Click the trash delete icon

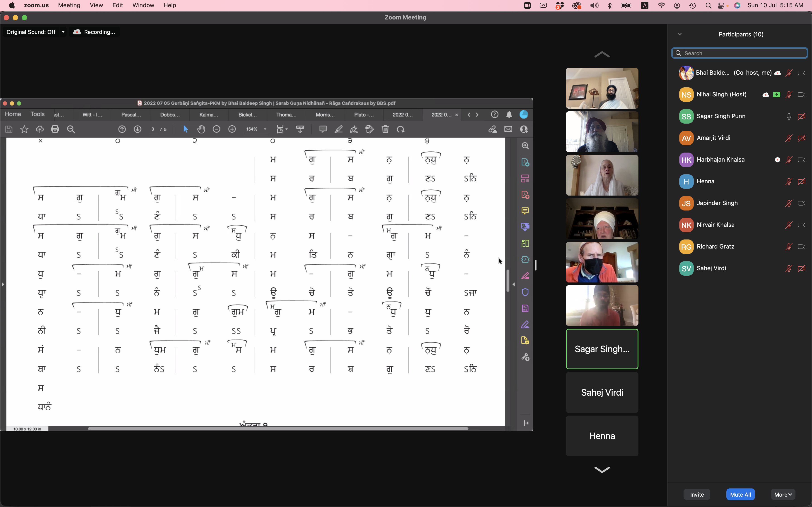[385, 129]
